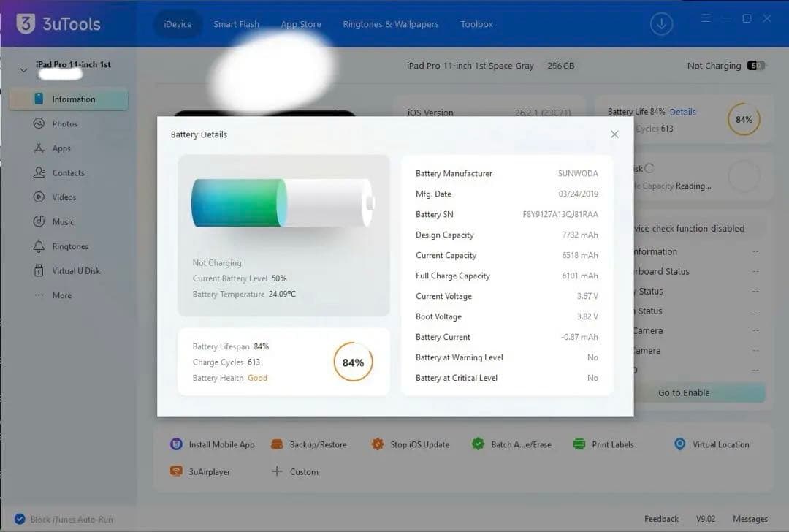Click the Battery Temperature 24.09°C value
This screenshot has height=532, width=789.
282,294
